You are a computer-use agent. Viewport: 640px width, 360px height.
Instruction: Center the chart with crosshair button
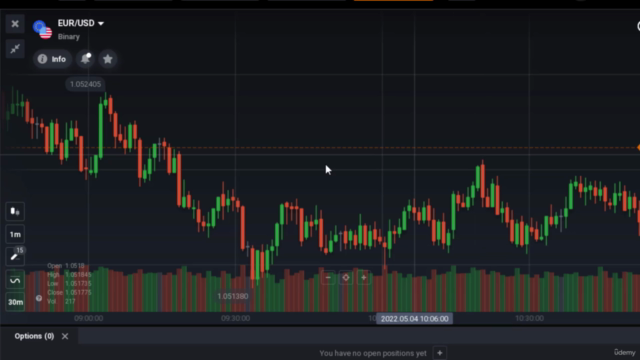(x=346, y=278)
